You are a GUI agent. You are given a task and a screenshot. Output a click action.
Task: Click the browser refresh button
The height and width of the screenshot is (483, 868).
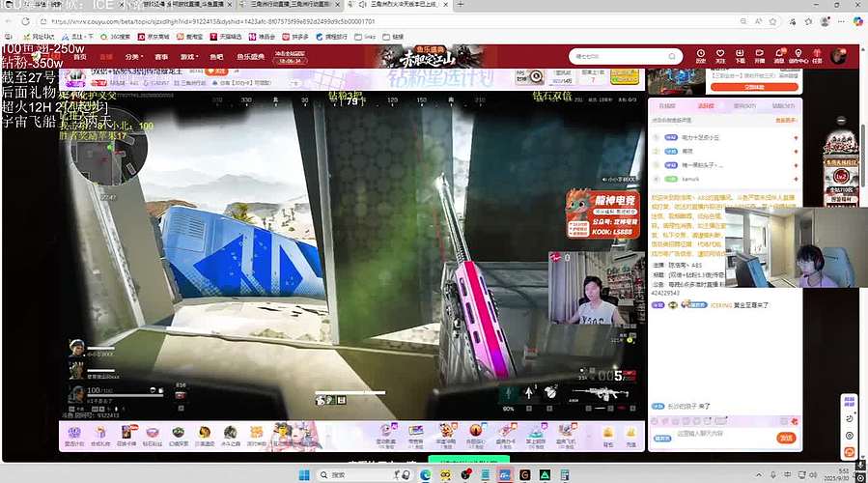point(25,21)
